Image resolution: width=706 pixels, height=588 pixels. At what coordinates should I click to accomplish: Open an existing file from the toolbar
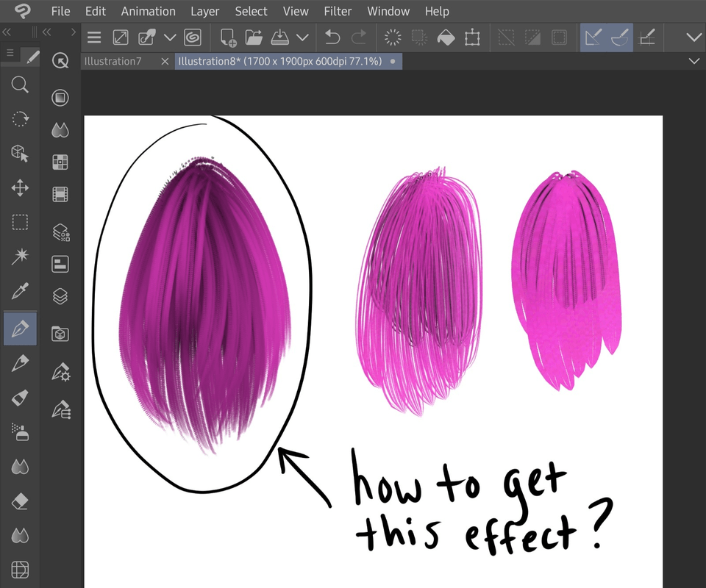(253, 37)
